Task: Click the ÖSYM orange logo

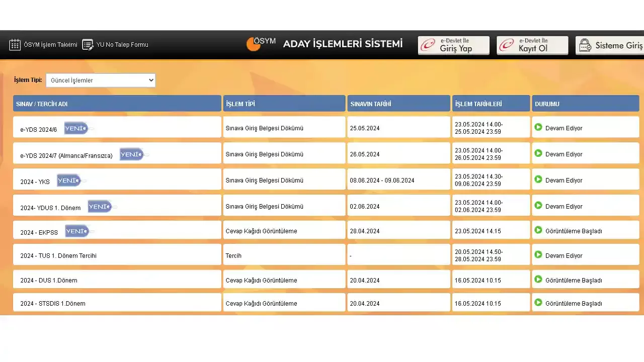Action: tap(253, 44)
